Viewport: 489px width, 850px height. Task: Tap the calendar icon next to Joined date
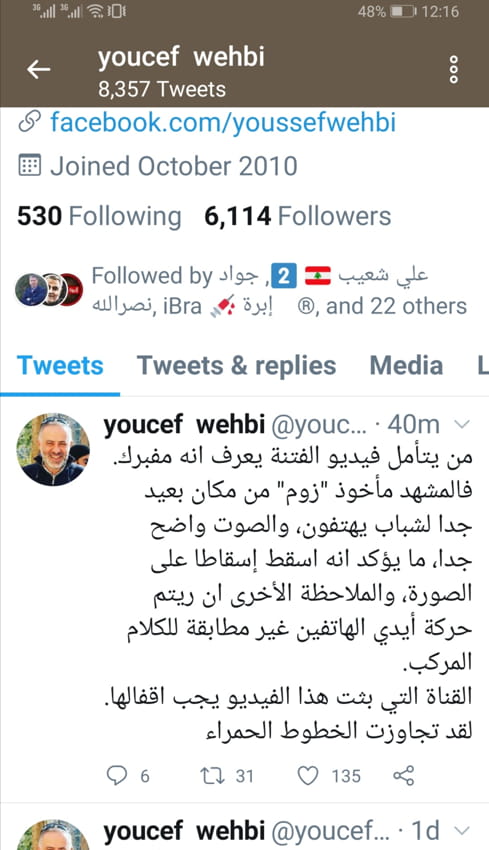point(29,165)
